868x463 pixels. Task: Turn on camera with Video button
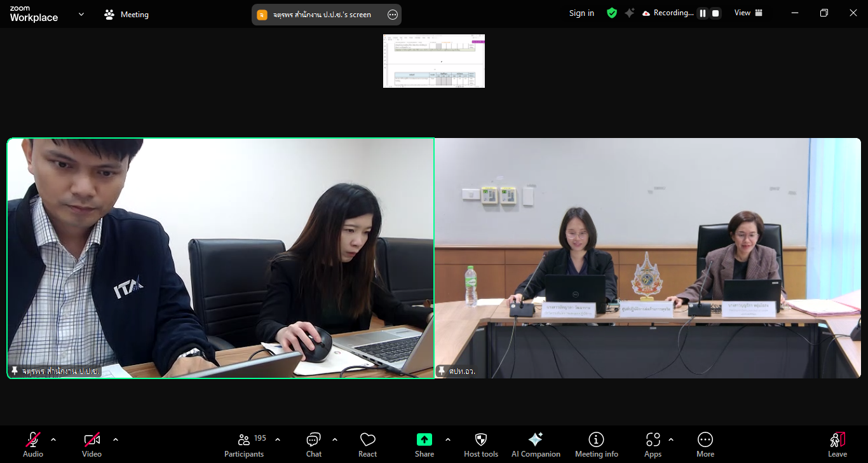(92, 445)
